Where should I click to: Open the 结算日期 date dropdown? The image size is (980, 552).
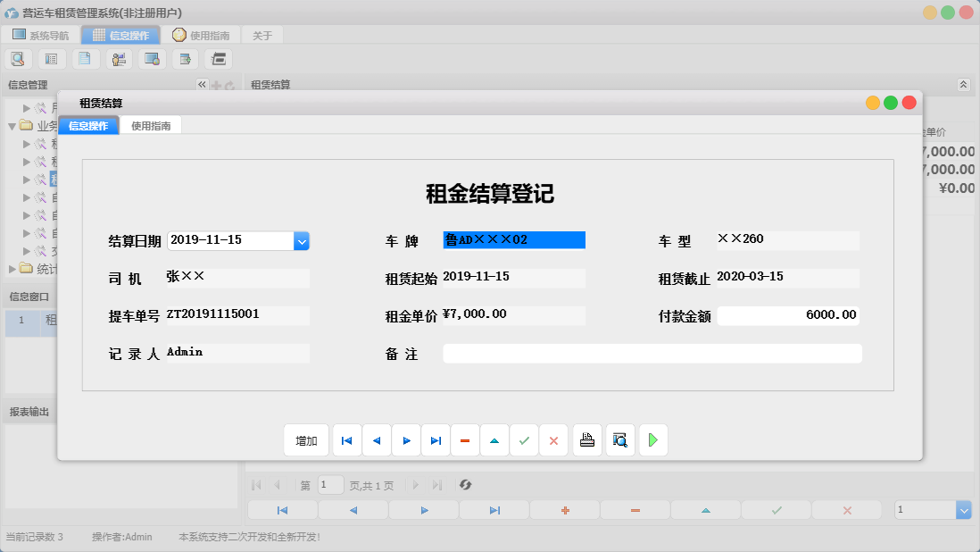[x=301, y=240]
